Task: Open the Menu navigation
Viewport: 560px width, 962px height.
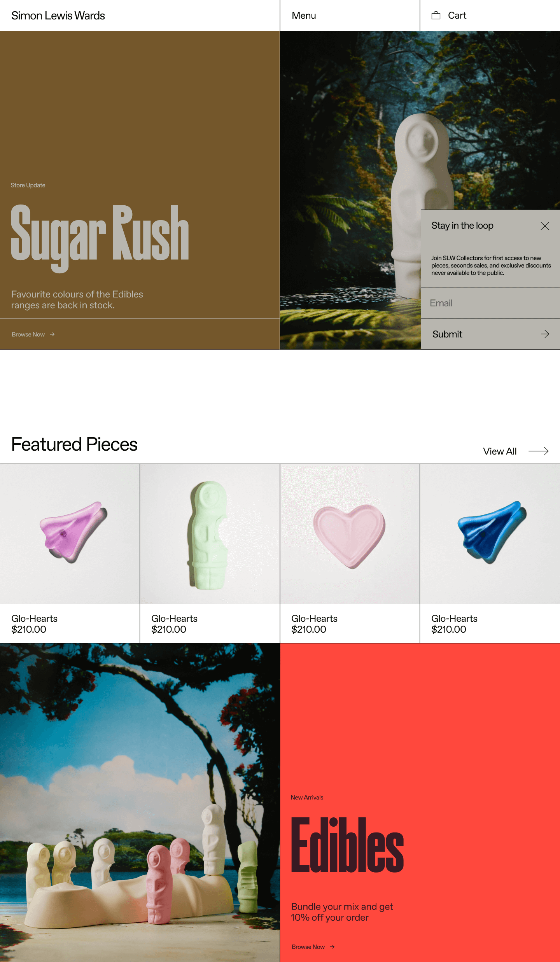Action: point(304,16)
